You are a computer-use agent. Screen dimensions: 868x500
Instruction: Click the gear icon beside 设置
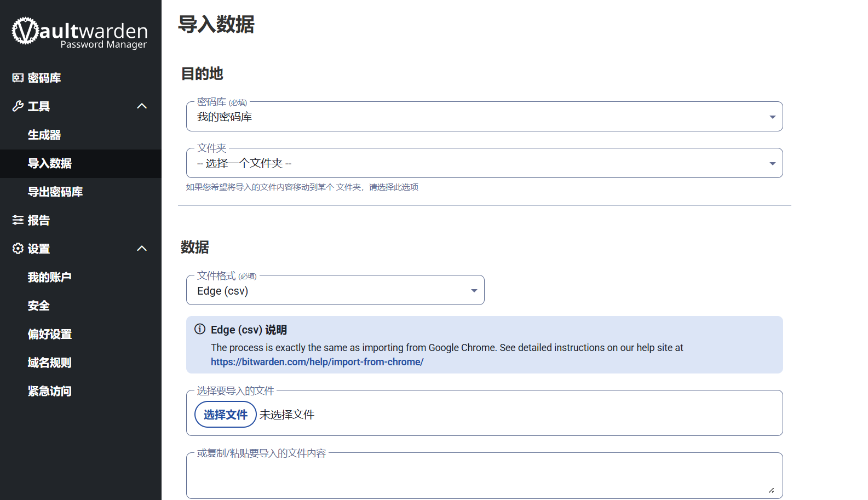click(x=18, y=249)
